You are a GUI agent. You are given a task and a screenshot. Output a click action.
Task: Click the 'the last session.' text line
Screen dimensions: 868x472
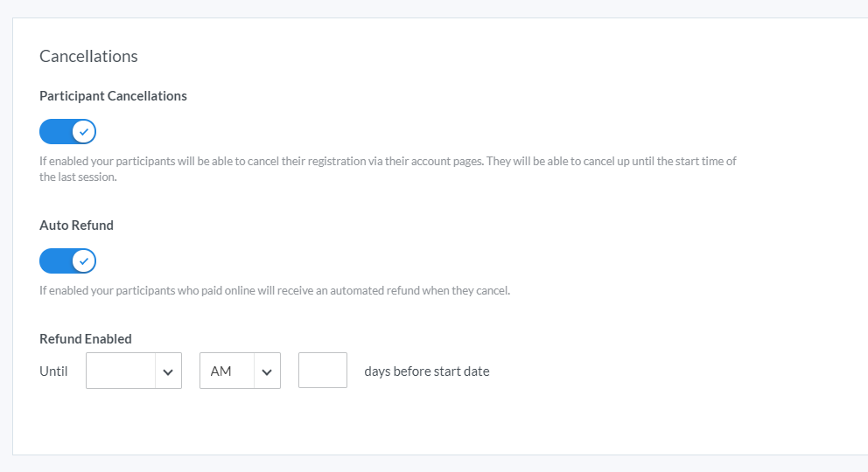pyautogui.click(x=78, y=177)
